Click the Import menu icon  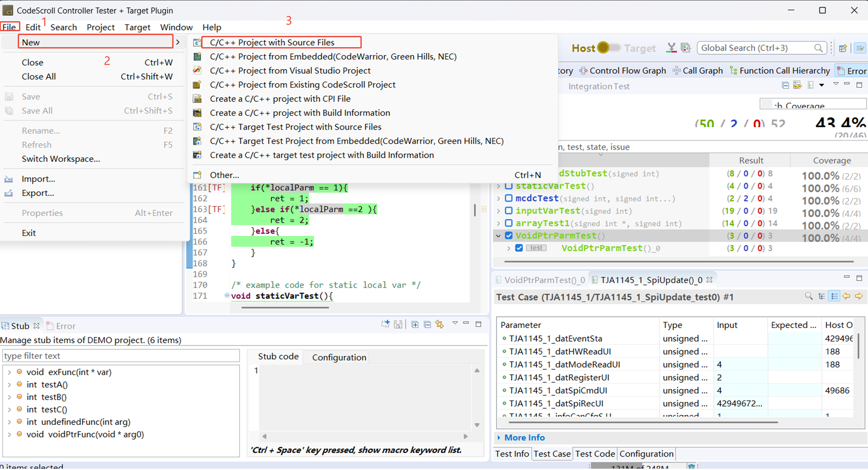pyautogui.click(x=9, y=179)
